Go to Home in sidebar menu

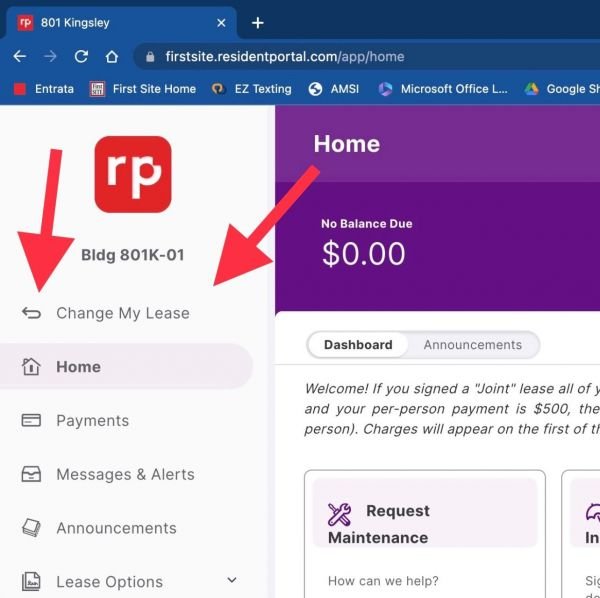tap(126, 367)
